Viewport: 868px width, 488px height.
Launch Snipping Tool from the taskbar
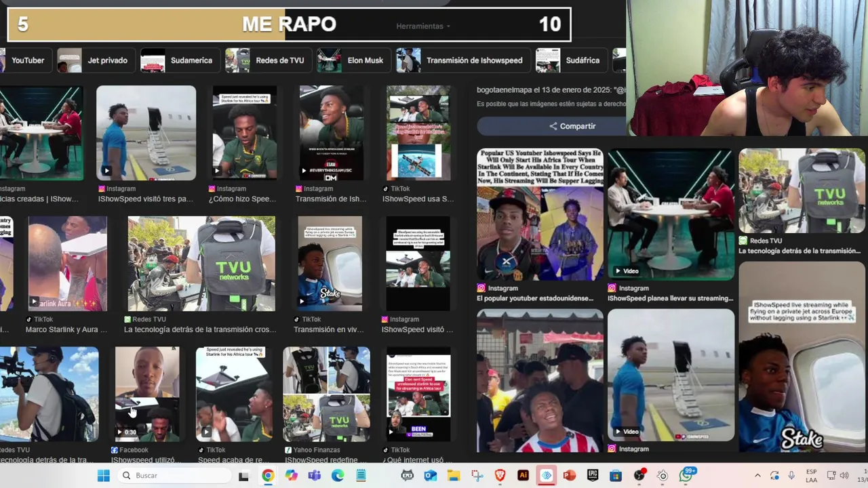tap(477, 475)
